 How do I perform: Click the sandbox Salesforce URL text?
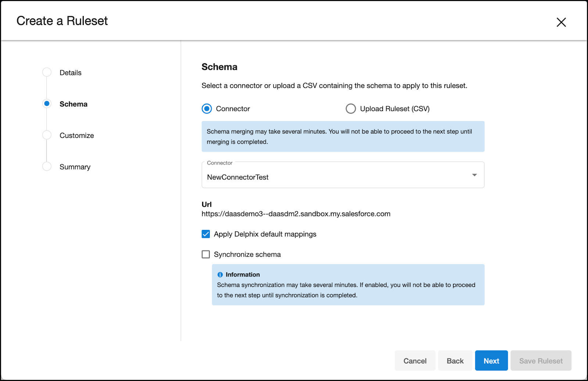[295, 213]
